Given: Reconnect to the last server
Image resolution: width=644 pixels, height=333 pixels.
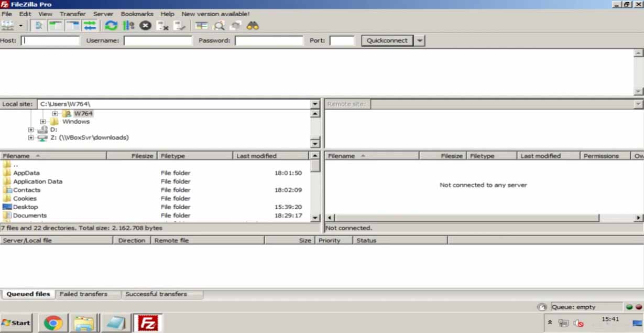Looking at the screenshot, I should (x=180, y=25).
